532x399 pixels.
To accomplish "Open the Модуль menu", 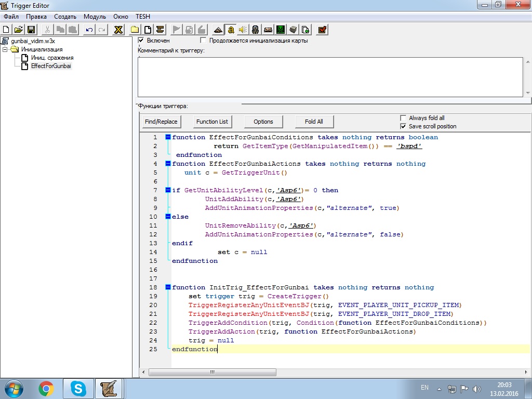I will click(95, 17).
